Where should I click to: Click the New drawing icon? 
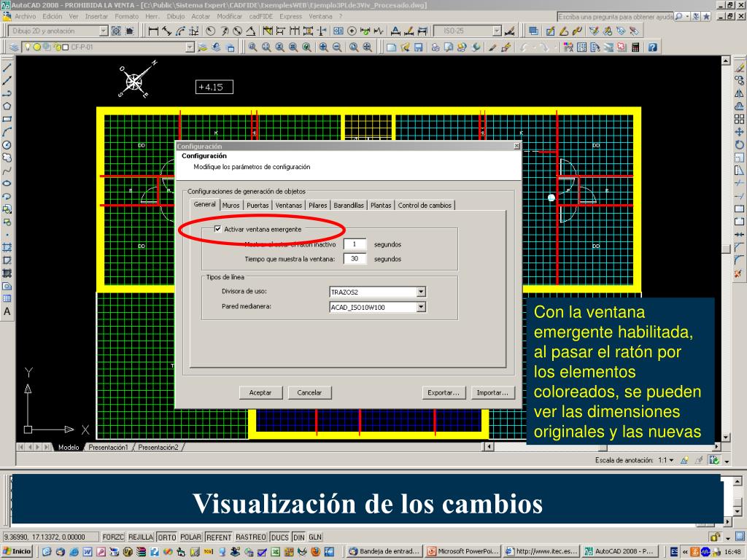(391, 47)
